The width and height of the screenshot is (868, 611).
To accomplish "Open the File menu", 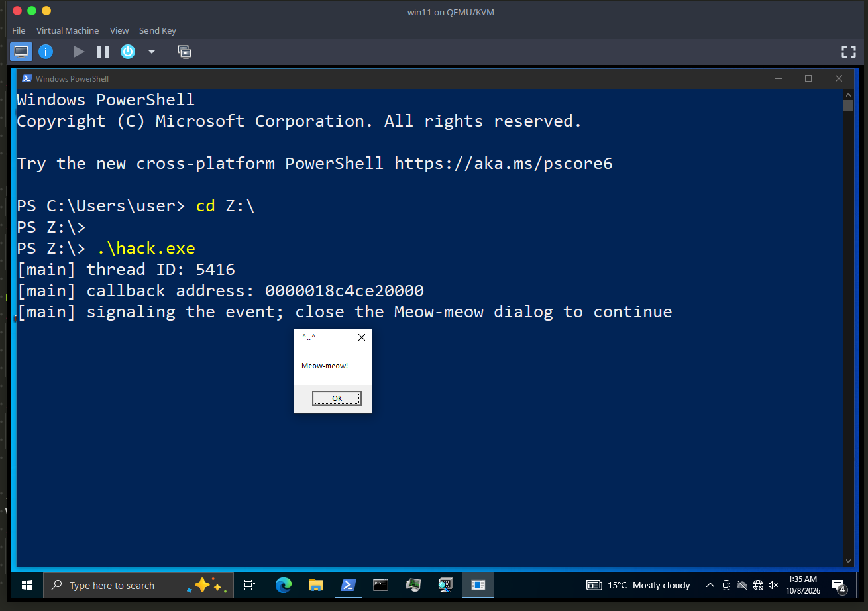I will tap(19, 30).
